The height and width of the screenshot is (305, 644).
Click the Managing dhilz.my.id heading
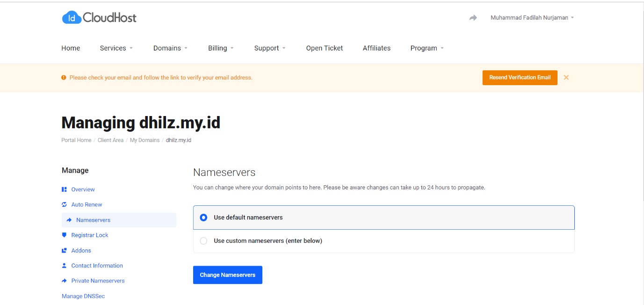click(x=141, y=123)
